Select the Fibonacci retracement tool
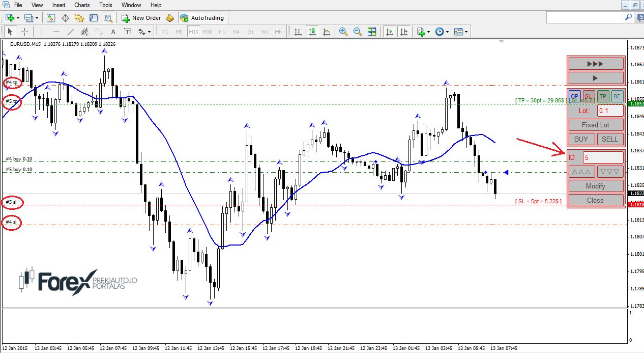Screen dimensions: 644x353 (99, 32)
